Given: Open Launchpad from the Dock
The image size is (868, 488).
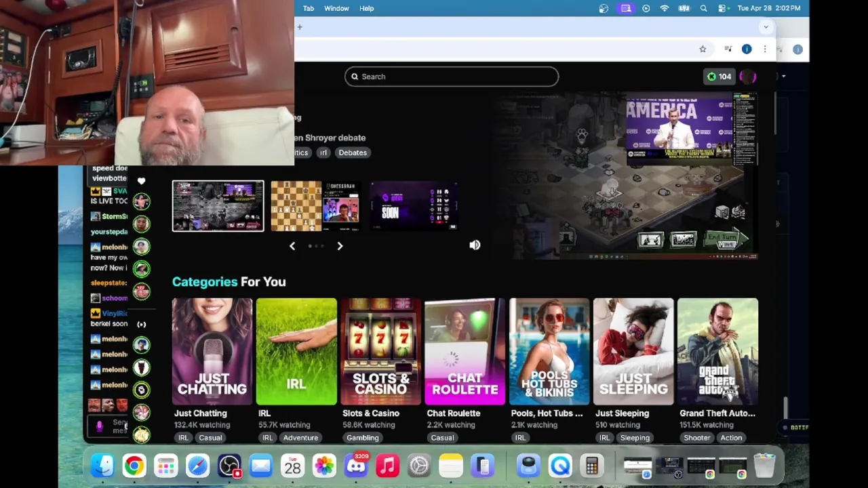Looking at the screenshot, I should tap(166, 466).
